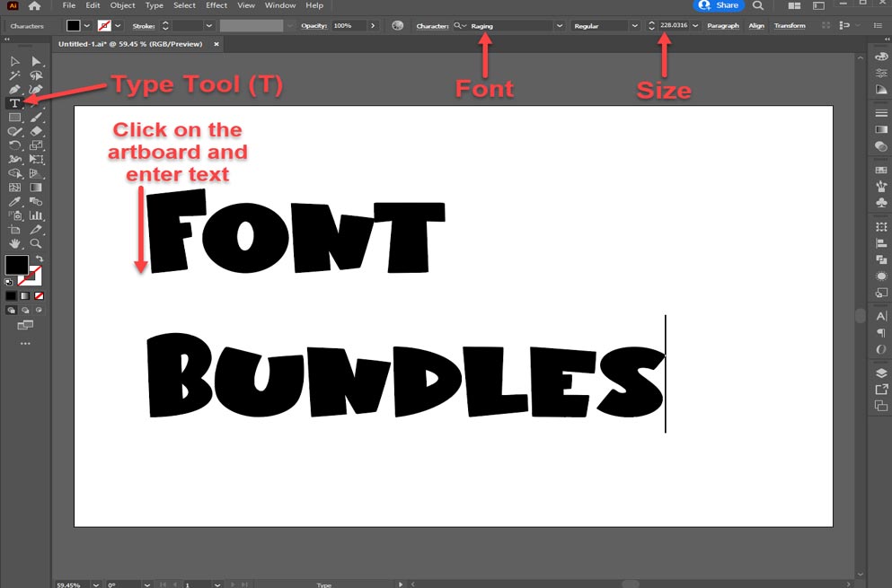This screenshot has width=892, height=588.
Task: Open the Paragraph panel link
Action: (x=723, y=26)
